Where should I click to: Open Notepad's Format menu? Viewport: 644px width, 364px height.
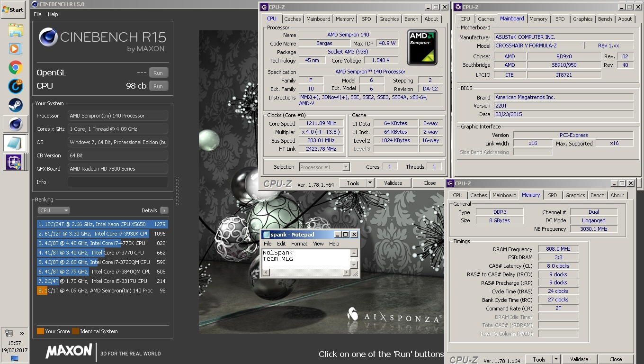pyautogui.click(x=299, y=244)
